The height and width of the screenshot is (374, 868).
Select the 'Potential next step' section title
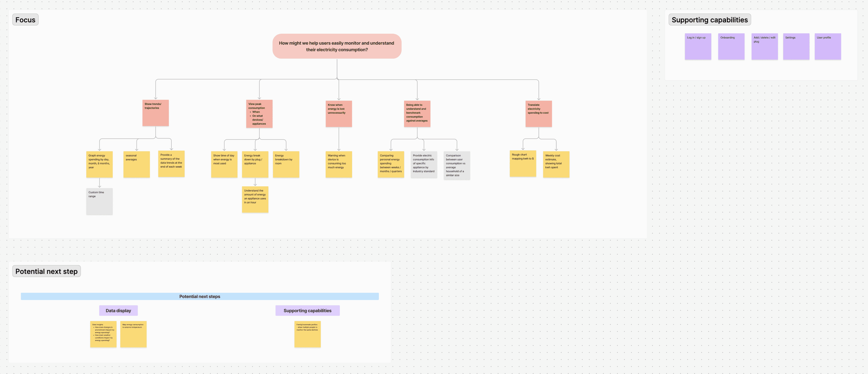click(47, 271)
